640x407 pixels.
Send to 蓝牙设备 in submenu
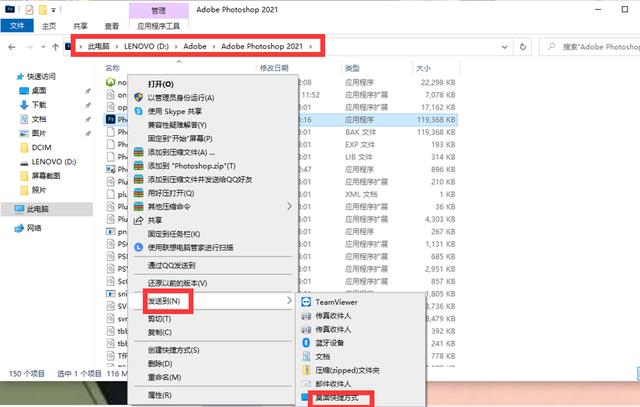pos(361,343)
